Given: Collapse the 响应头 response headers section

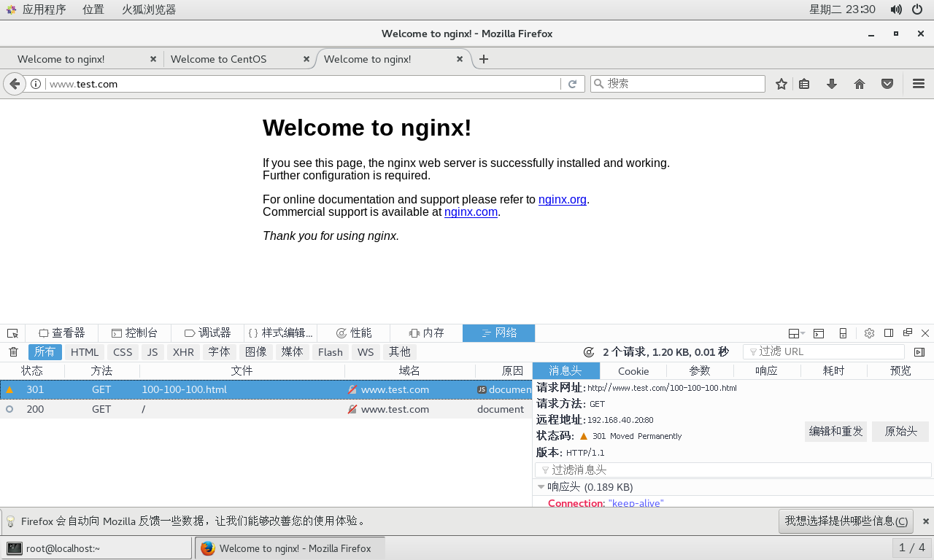Looking at the screenshot, I should [541, 487].
